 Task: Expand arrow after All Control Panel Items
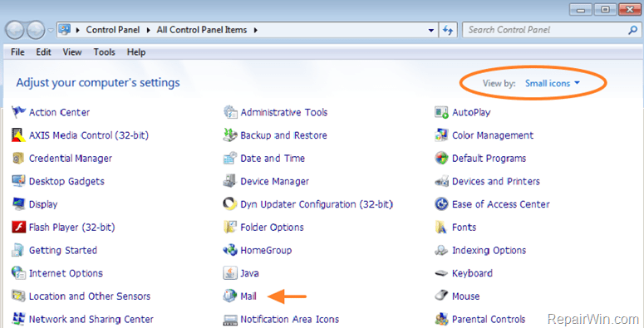[x=255, y=30]
